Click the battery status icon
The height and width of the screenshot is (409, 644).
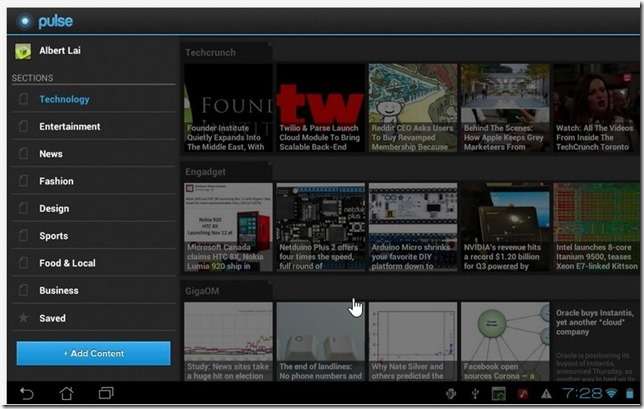tap(630, 393)
